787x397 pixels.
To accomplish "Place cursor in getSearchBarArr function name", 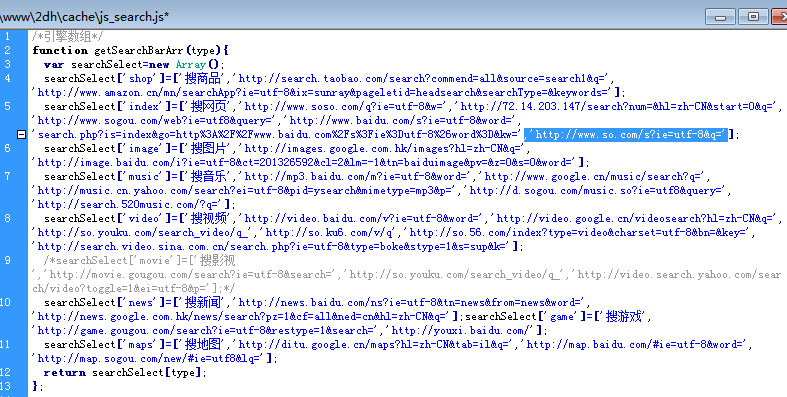I will pos(139,50).
